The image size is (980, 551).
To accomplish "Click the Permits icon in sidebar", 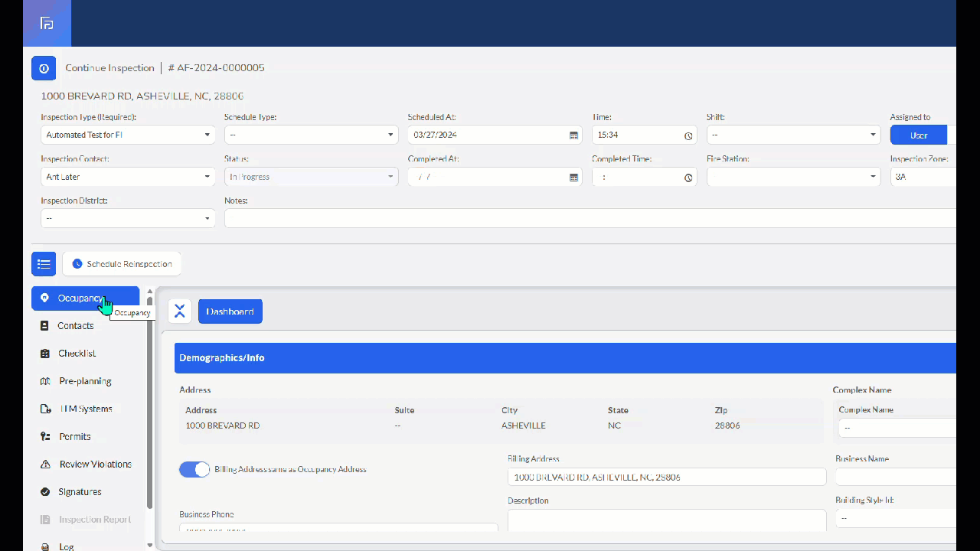I will click(x=44, y=436).
